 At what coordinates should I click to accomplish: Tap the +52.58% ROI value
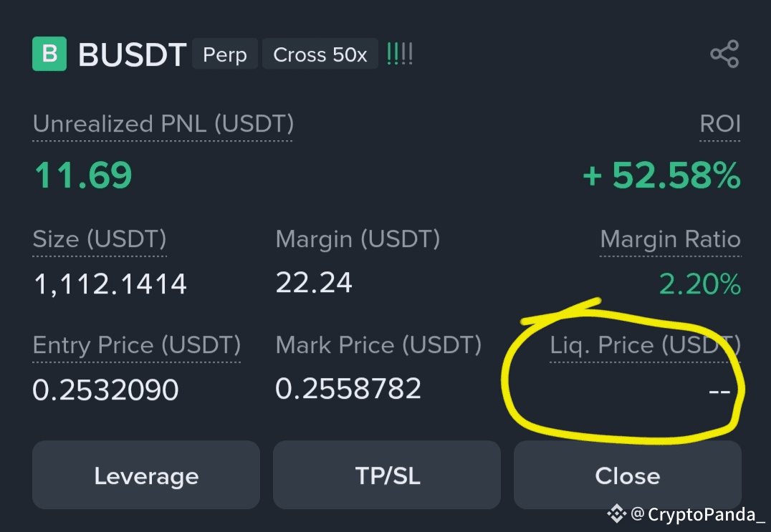click(661, 175)
